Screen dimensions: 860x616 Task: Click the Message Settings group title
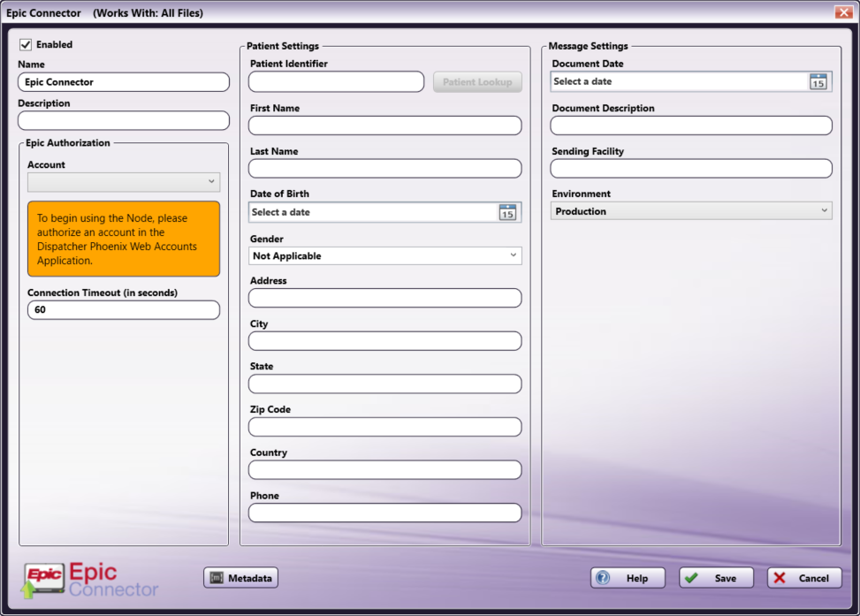(x=588, y=46)
